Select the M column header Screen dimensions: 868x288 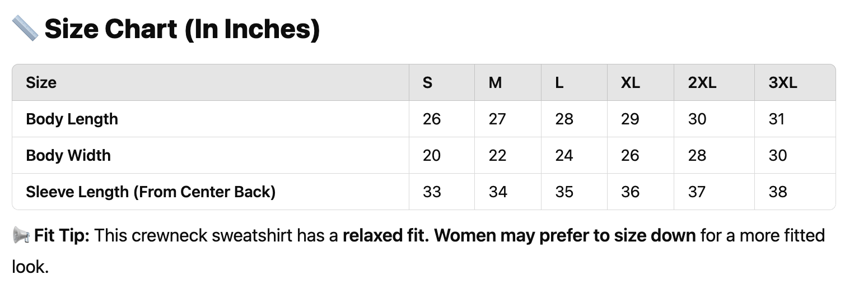495,83
